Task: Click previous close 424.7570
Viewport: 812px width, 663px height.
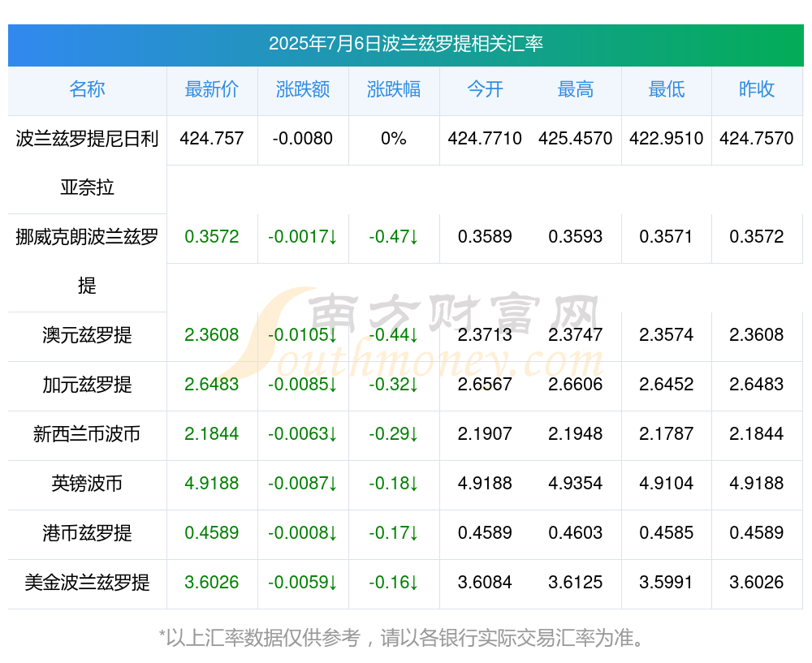Action: pos(757,138)
